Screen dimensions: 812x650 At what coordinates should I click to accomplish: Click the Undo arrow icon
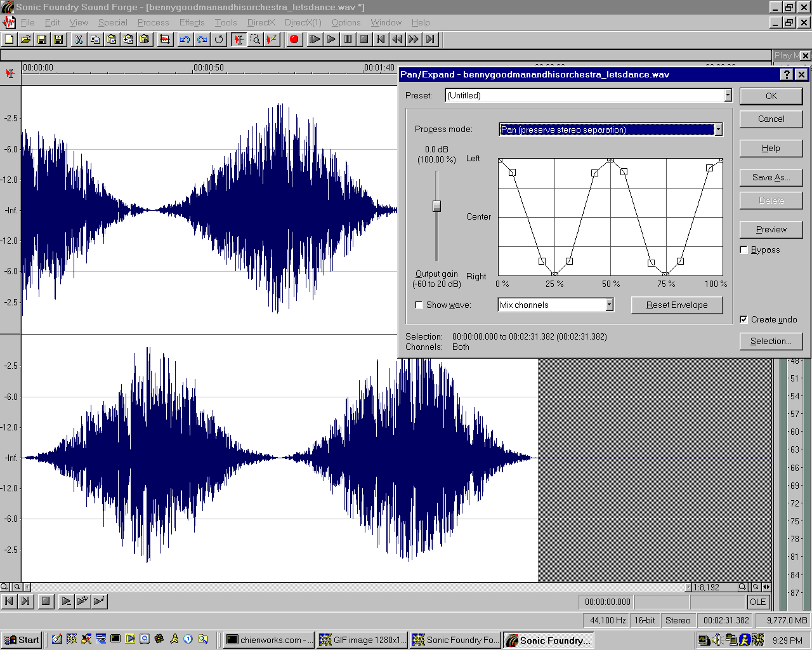point(185,39)
